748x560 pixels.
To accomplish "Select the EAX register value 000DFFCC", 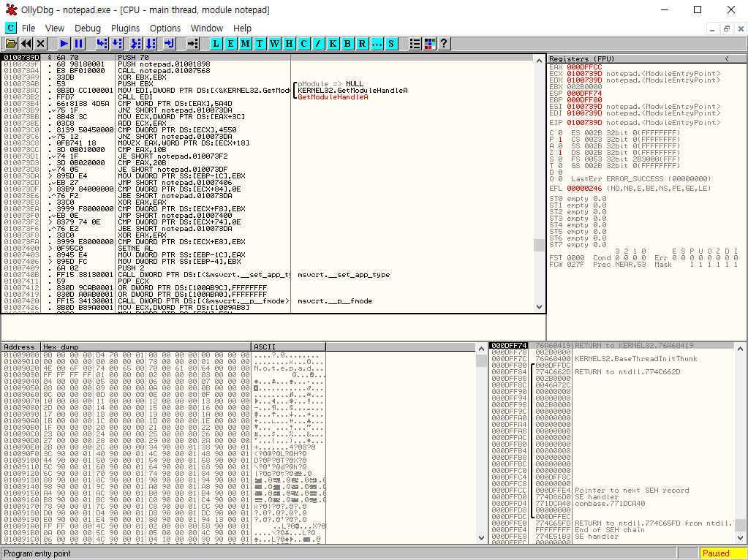I will pyautogui.click(x=584, y=67).
